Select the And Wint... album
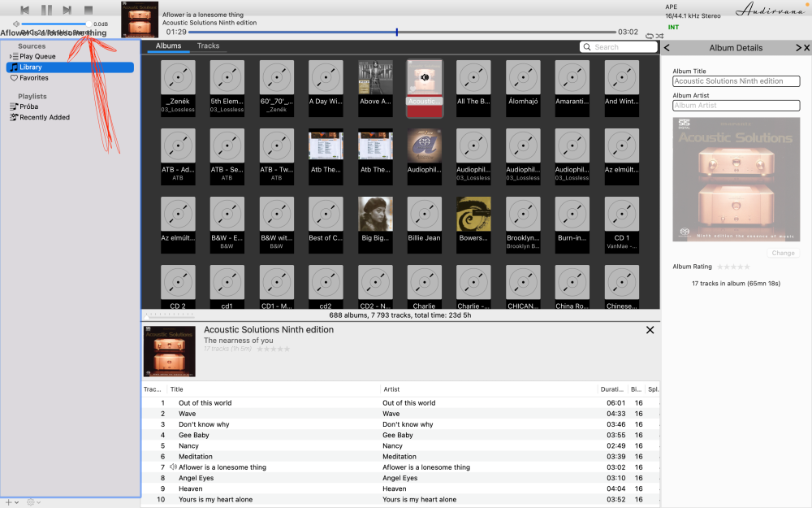 [x=621, y=88]
